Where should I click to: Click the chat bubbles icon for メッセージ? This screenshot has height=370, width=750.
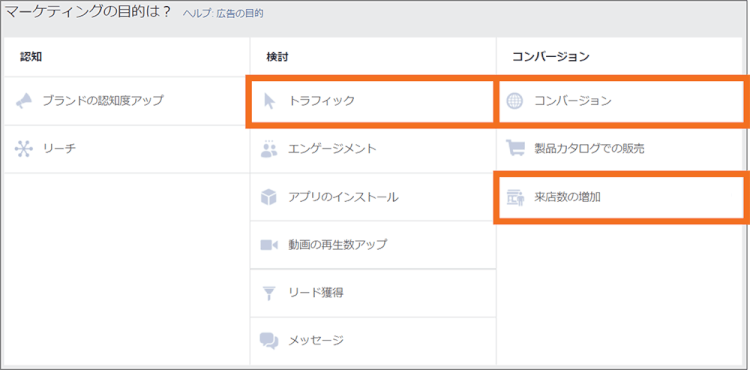tap(269, 340)
